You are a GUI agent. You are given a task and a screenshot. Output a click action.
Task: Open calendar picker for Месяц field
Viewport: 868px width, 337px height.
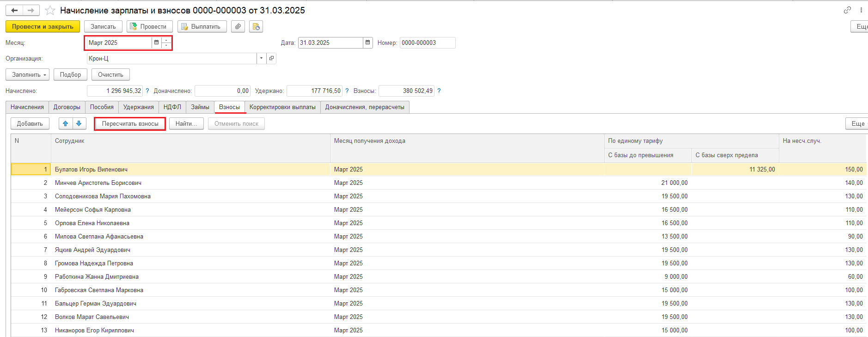pyautogui.click(x=156, y=43)
